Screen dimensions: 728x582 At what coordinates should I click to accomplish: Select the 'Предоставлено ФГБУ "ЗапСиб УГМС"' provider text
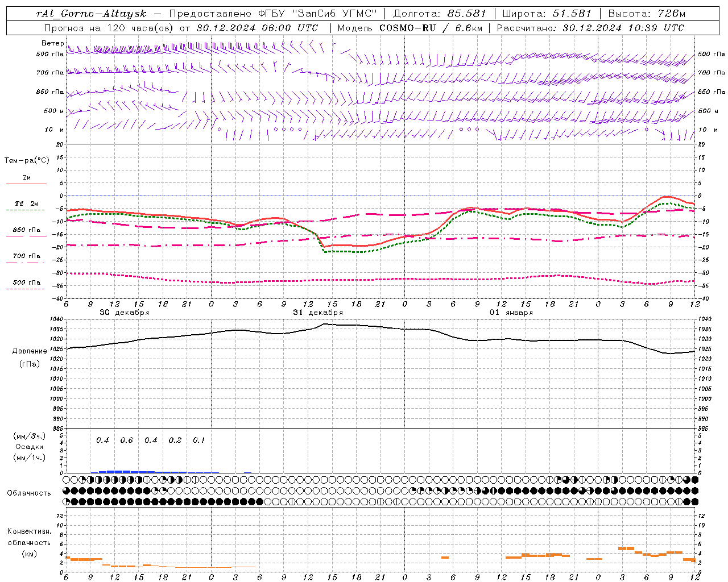(x=274, y=14)
